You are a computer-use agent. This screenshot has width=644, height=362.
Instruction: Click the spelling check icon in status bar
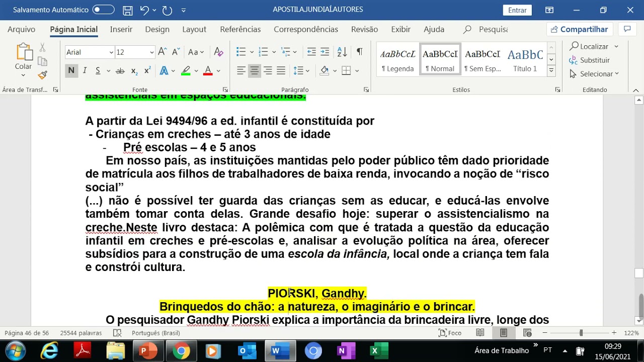coord(117,333)
